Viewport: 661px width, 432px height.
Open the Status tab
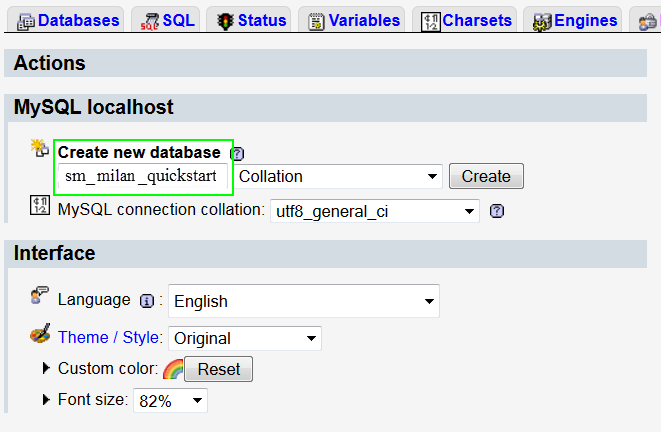click(x=249, y=20)
